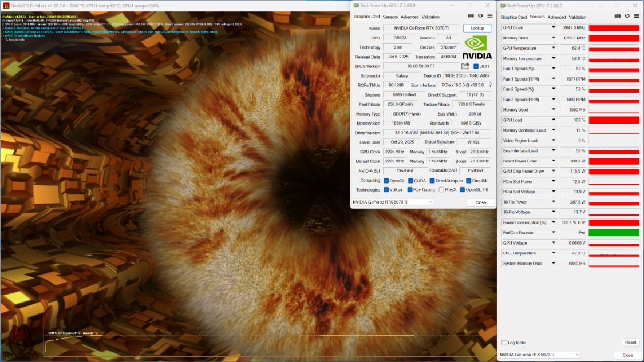Enable the Log to file checkbox

pos(504,343)
